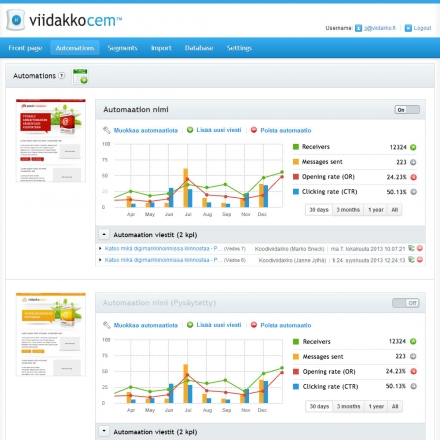Open the Database menu tab

[199, 48]
